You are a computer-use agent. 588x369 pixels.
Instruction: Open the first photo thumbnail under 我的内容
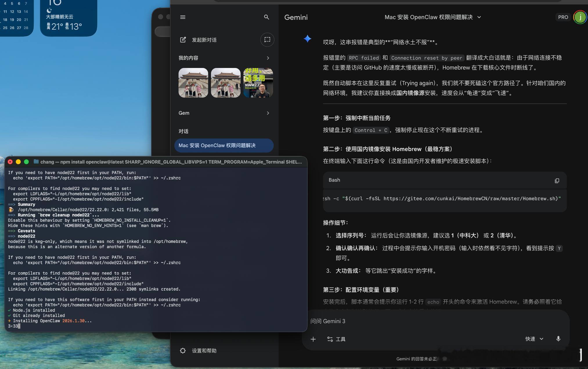193,83
